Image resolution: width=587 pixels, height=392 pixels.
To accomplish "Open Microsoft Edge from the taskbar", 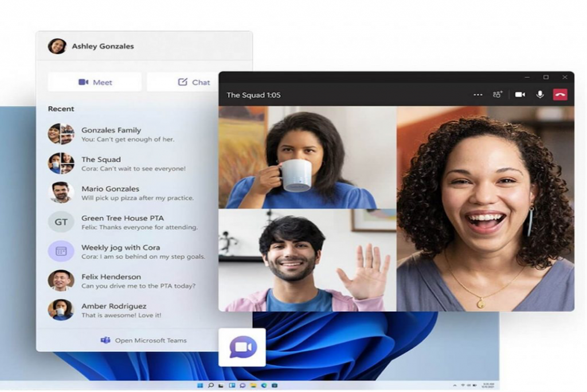I will [x=264, y=385].
